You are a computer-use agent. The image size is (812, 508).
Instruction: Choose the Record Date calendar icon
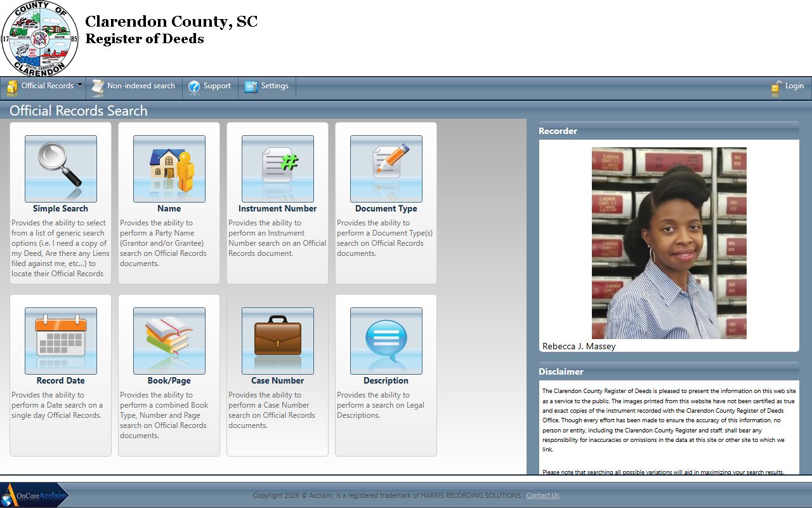point(61,341)
